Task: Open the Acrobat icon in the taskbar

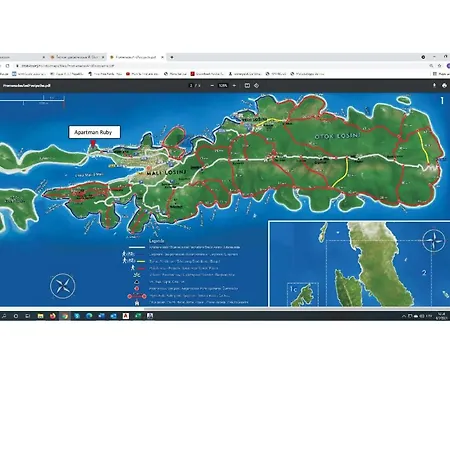Action: pos(126,316)
